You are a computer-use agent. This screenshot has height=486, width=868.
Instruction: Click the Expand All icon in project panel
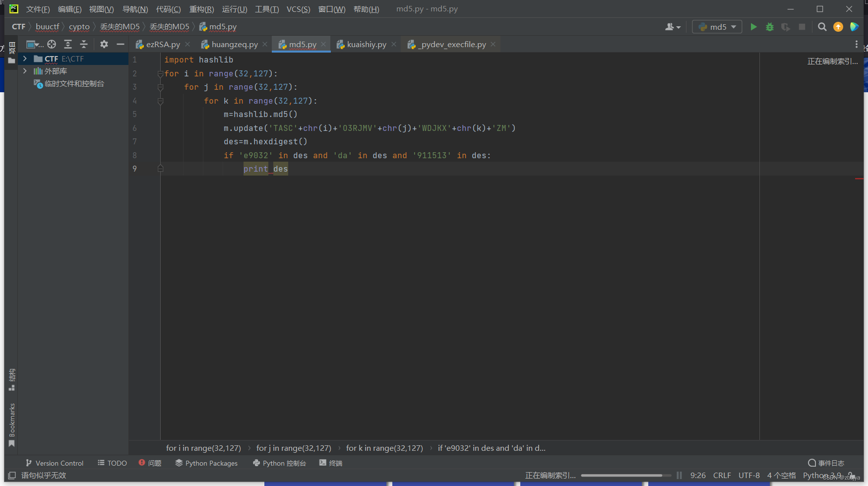68,44
